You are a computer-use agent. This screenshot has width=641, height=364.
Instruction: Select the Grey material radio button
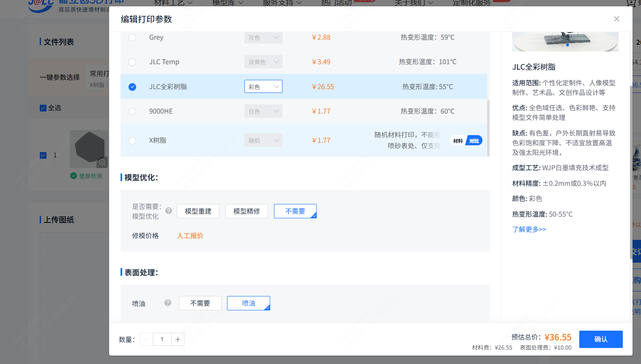pyautogui.click(x=132, y=37)
